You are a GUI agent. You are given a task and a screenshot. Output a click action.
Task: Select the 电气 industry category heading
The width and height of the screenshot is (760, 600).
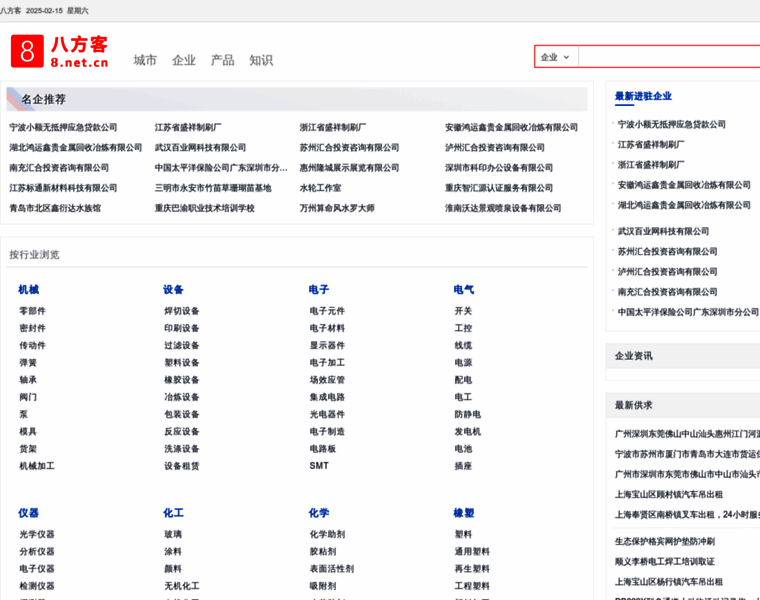click(463, 290)
